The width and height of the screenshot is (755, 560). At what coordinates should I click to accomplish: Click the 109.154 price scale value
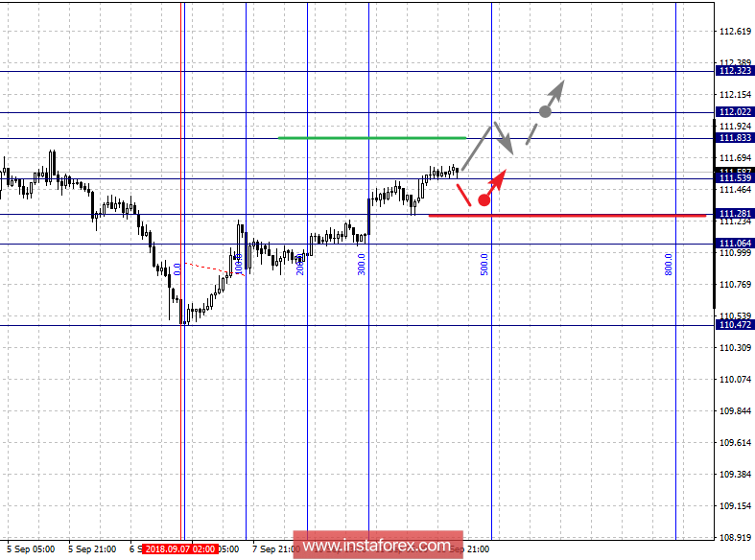pyautogui.click(x=735, y=506)
